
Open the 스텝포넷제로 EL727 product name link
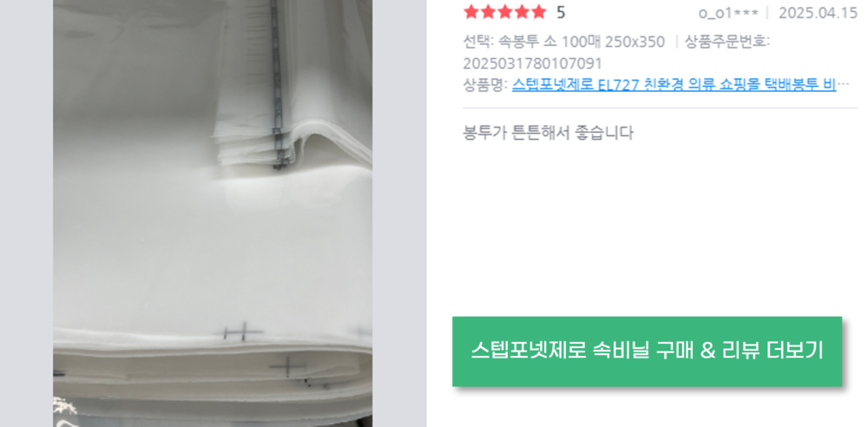click(x=674, y=85)
